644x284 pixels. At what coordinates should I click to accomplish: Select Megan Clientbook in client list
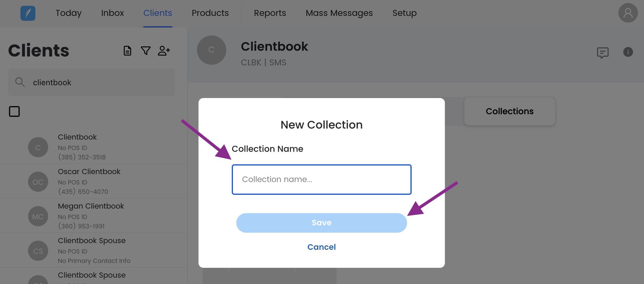point(94,216)
